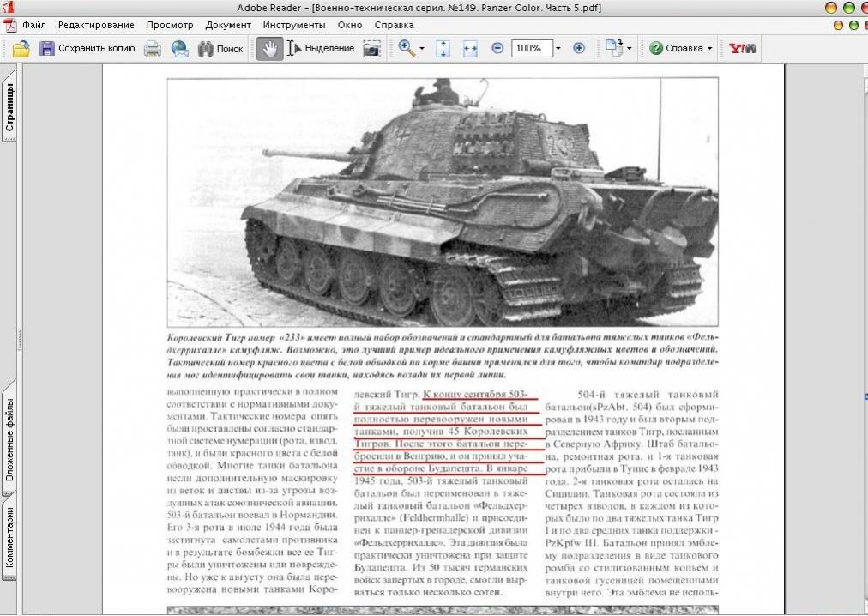Zoom in with the plus button
Image resolution: width=868 pixels, height=616 pixels.
579,48
